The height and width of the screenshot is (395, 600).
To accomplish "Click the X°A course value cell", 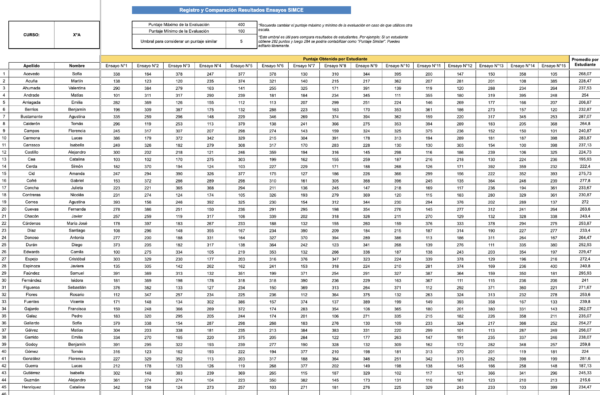I will (x=77, y=35).
